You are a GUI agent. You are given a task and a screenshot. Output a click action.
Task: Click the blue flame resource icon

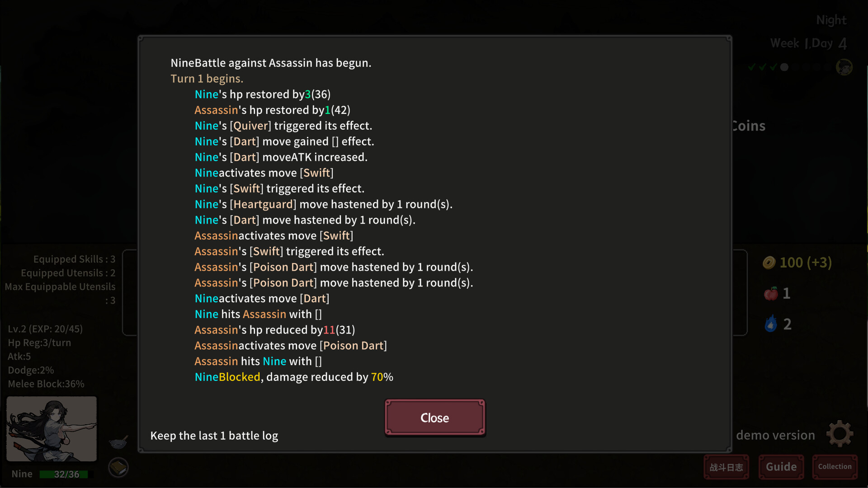pyautogui.click(x=771, y=324)
